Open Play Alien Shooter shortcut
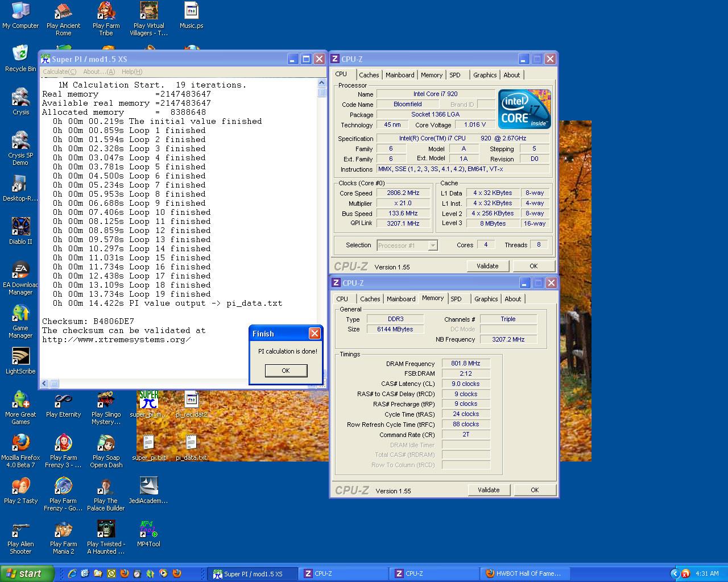Viewport: 728px width, 582px height. pyautogui.click(x=20, y=538)
